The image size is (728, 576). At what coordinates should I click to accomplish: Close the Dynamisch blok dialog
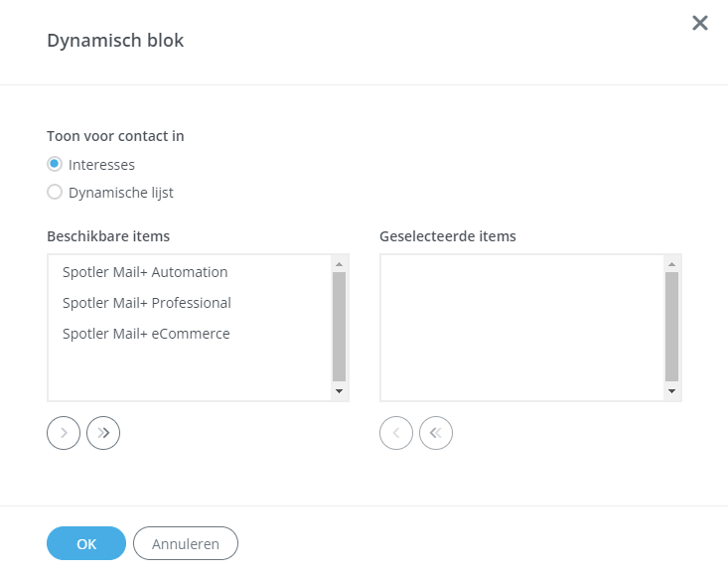click(700, 23)
